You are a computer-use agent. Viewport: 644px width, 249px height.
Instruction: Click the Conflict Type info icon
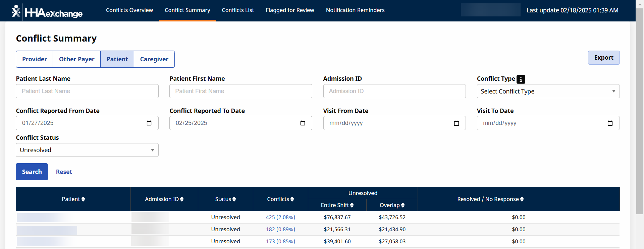coord(521,79)
